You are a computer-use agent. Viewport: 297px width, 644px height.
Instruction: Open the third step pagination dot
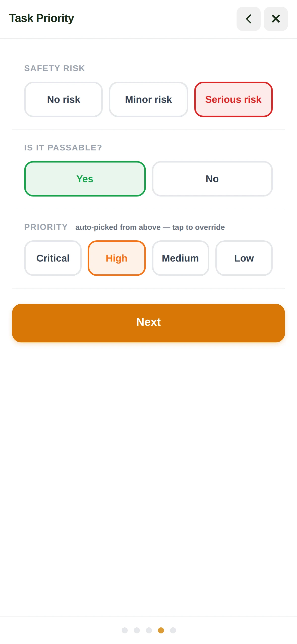[x=149, y=630]
